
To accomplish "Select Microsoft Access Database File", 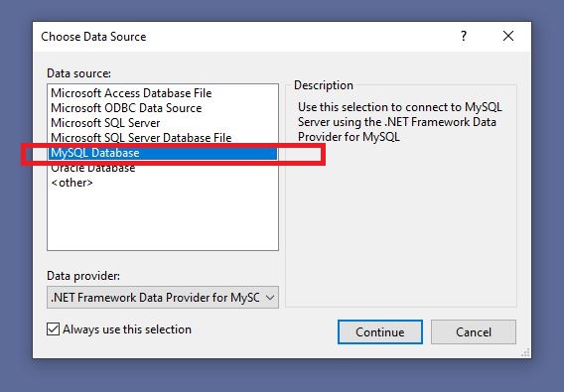I will [131, 93].
